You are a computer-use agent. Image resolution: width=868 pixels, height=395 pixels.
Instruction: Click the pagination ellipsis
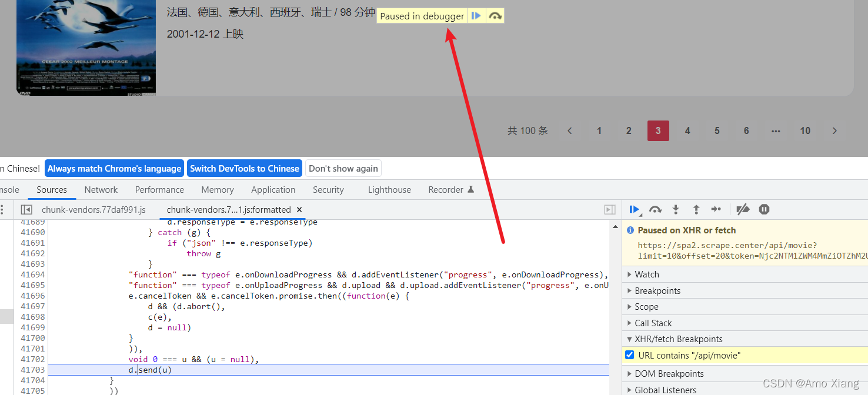[x=776, y=130]
